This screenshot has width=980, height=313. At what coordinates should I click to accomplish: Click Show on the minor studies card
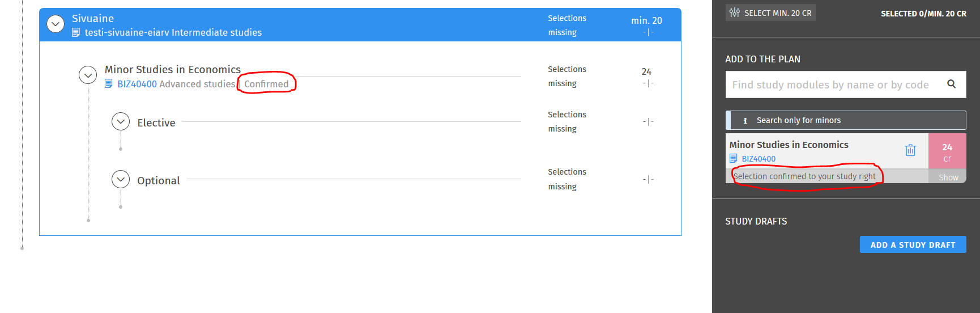pyautogui.click(x=948, y=177)
